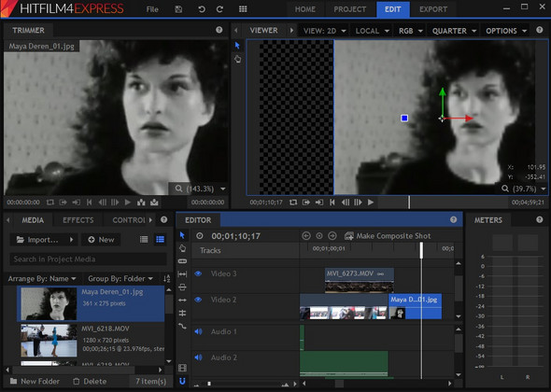Click the Undo icon in the top bar
This screenshot has width=551, height=392.
pyautogui.click(x=202, y=9)
